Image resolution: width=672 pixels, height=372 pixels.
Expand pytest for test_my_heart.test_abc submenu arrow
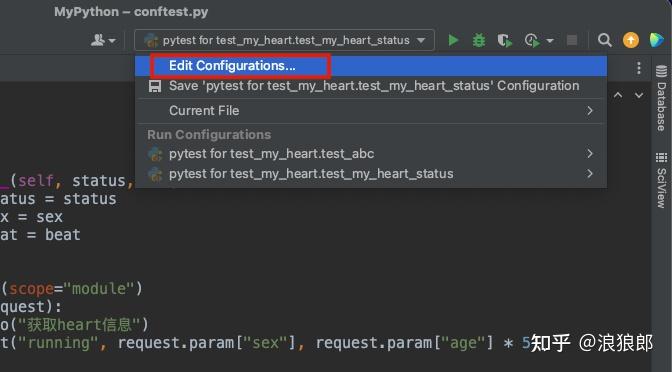tap(590, 153)
